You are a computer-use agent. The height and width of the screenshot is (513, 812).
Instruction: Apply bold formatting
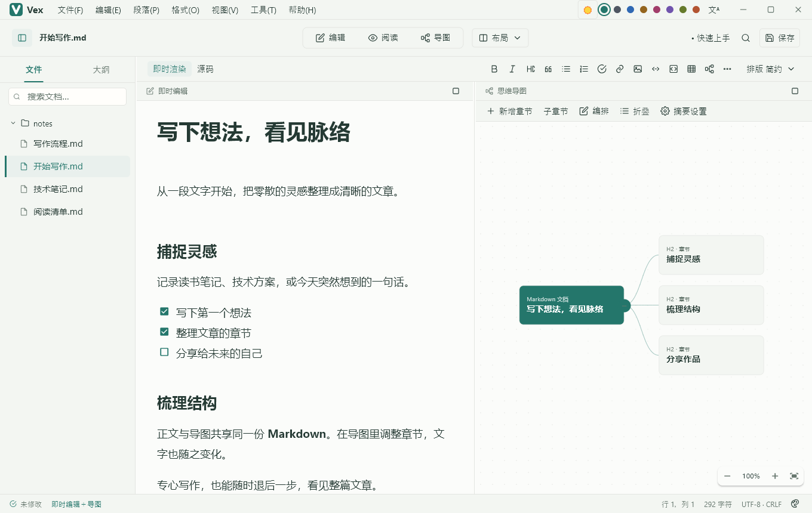click(x=494, y=69)
